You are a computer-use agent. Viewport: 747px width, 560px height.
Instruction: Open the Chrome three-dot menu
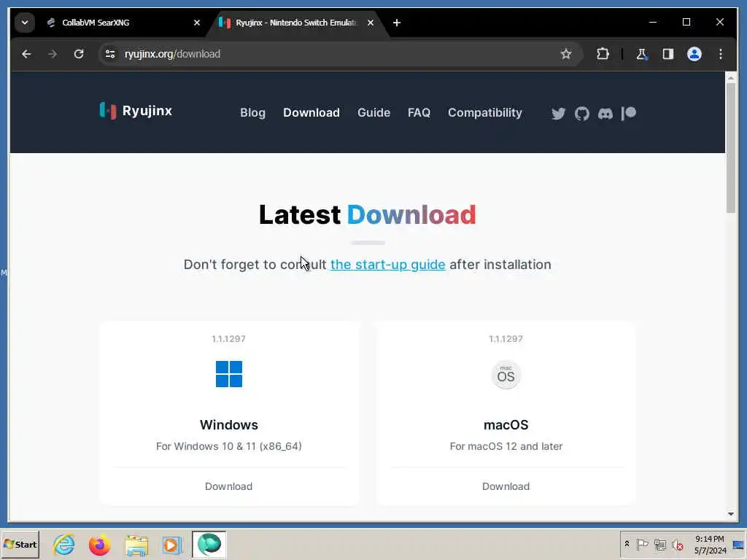720,54
